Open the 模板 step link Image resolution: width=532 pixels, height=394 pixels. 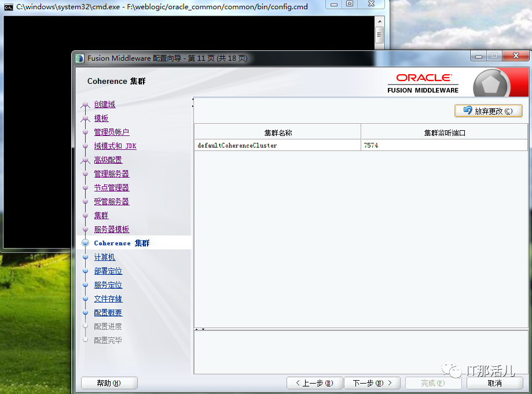[101, 118]
